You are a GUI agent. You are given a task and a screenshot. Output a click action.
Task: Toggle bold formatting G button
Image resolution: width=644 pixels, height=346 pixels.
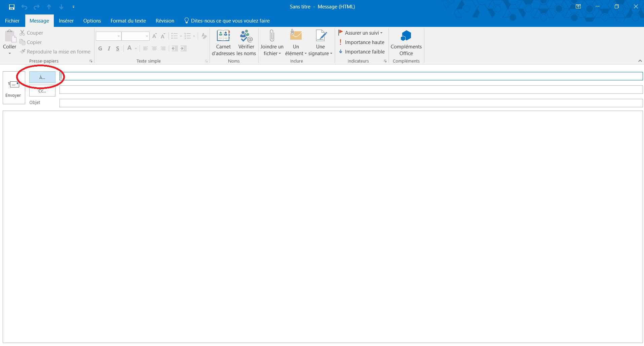pyautogui.click(x=100, y=49)
